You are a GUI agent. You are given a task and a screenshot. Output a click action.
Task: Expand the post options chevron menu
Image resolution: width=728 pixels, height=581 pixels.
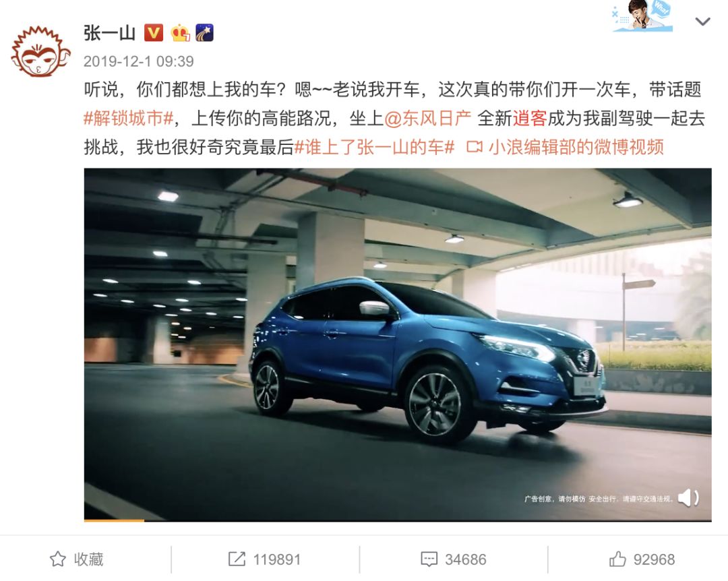[702, 22]
